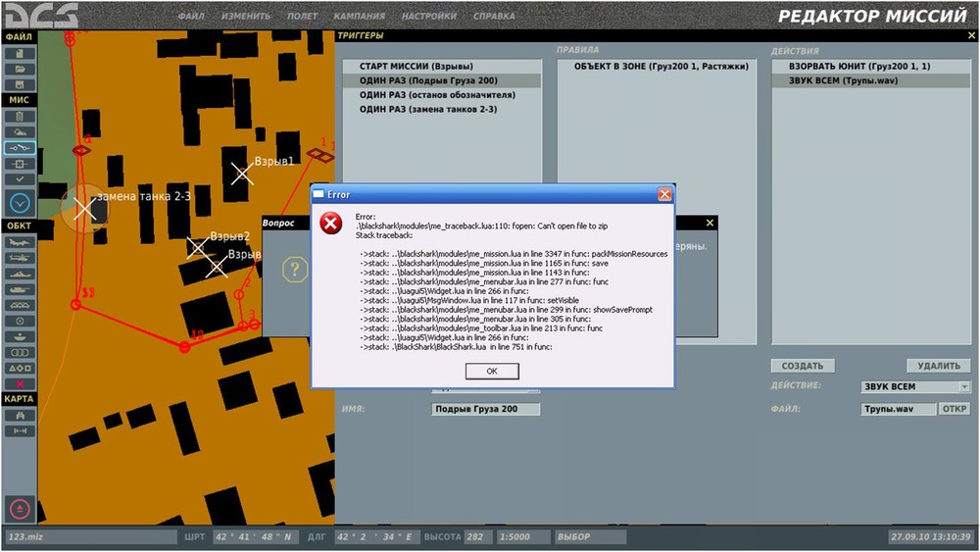Click the binoculars map icon
Image resolution: width=980 pixels, height=552 pixels.
(20, 415)
